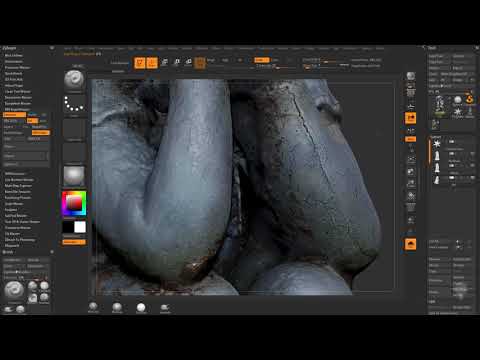Expand Multi Map Exporter plugin section
This screenshot has height=360, width=480.
tap(18, 186)
